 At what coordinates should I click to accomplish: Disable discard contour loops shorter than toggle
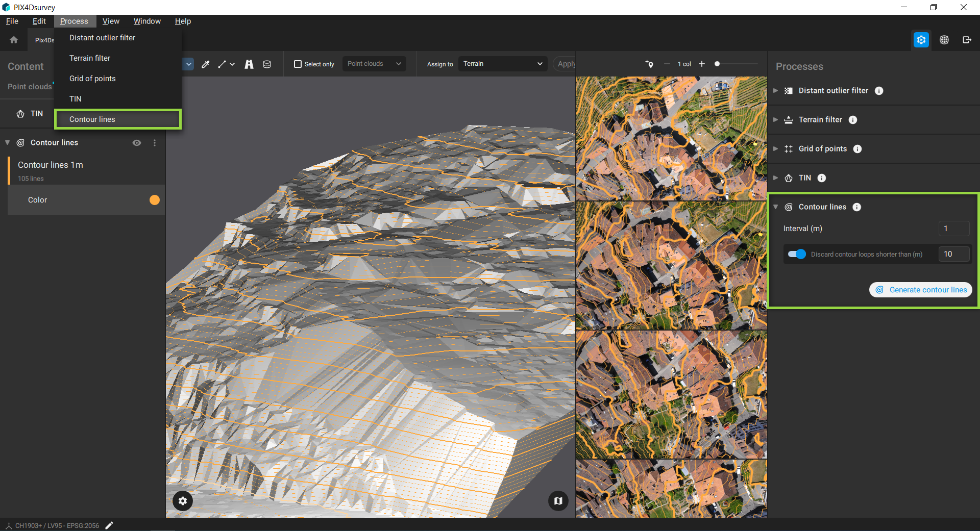796,254
